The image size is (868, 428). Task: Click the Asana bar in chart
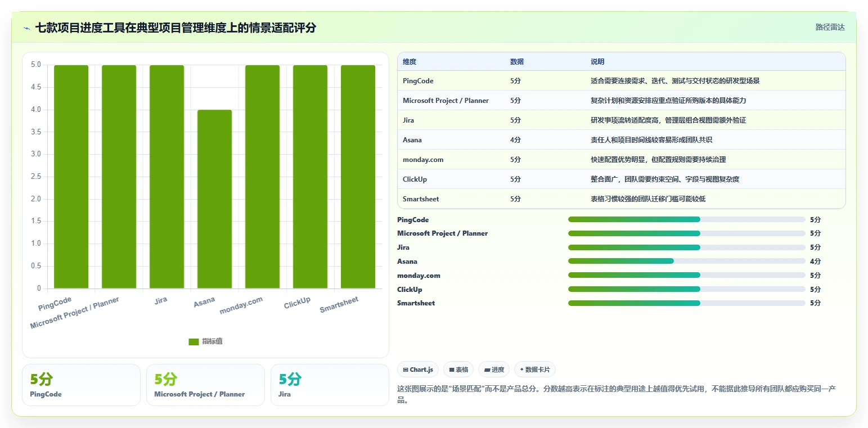(214, 199)
